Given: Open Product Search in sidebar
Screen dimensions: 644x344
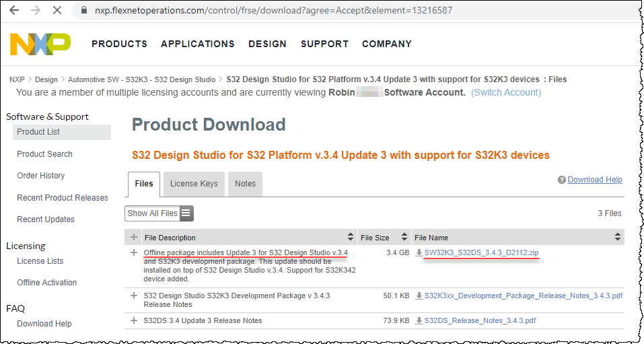Looking at the screenshot, I should click(x=44, y=154).
